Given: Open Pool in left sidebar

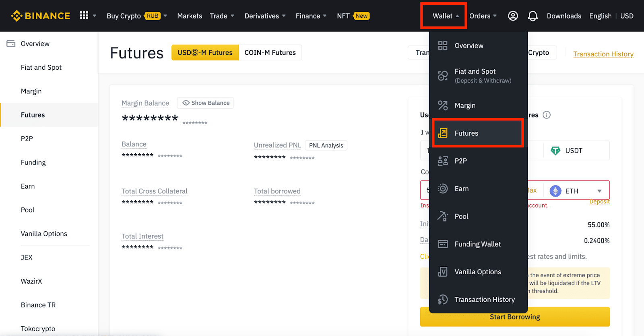Looking at the screenshot, I should [27, 210].
